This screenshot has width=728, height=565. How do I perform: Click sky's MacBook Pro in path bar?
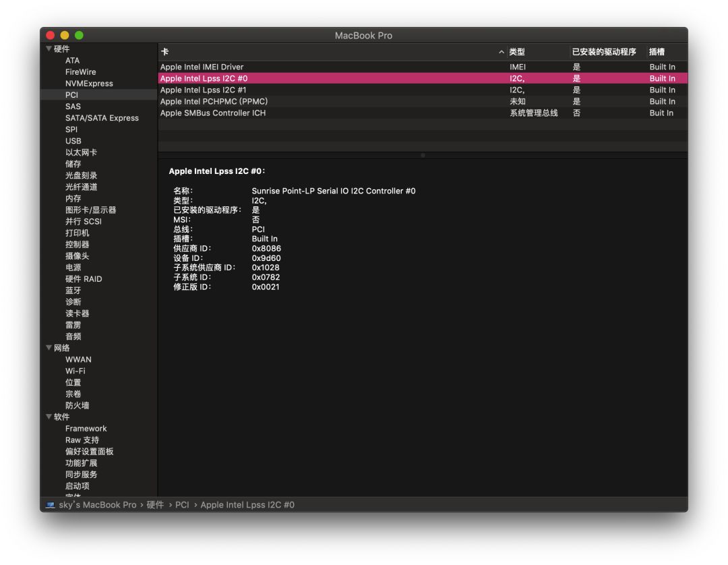98,504
